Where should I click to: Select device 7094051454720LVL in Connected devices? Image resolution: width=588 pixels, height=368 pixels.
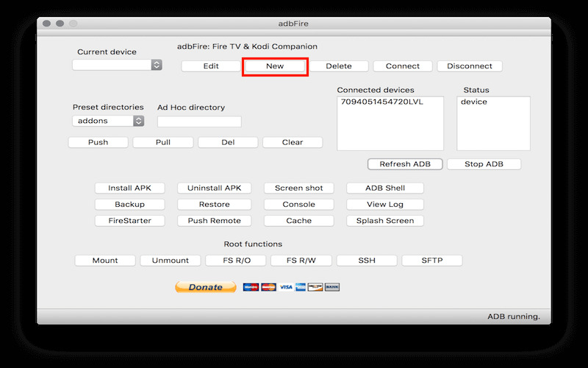click(381, 102)
